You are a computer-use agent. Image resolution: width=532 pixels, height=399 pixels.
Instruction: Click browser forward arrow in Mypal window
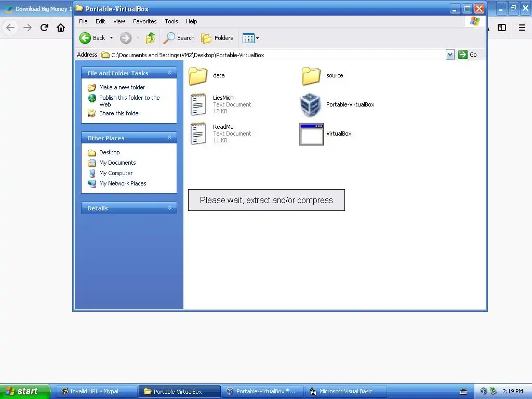click(x=28, y=28)
